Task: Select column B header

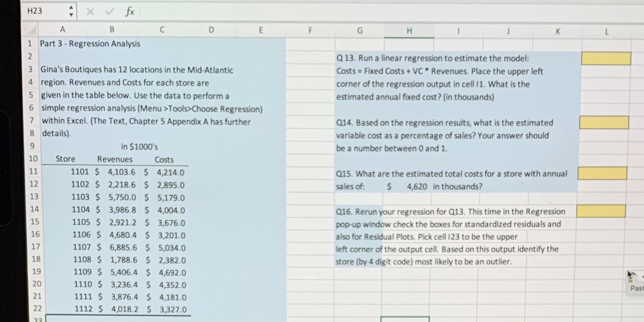Action: (112, 29)
